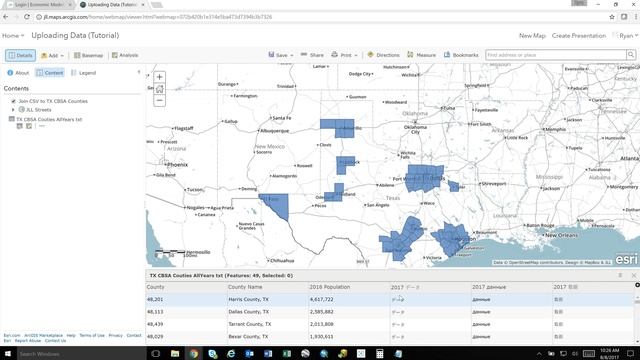Open Task View on taskbar
The width and height of the screenshot is (640, 360).
tap(156, 353)
